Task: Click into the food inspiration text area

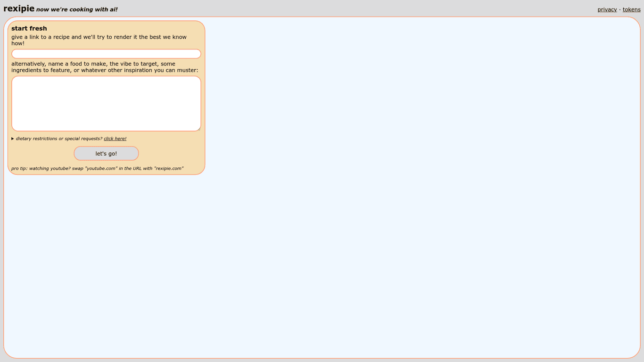Action: click(x=106, y=104)
